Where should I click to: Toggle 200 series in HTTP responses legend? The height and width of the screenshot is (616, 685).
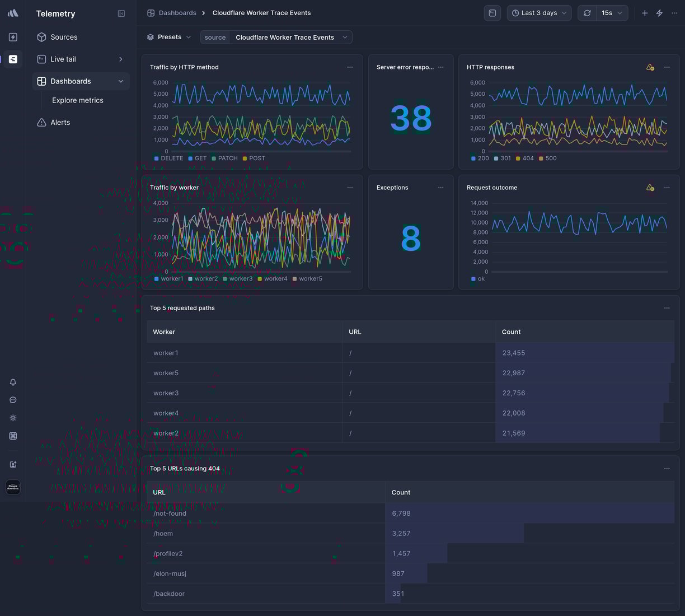(480, 158)
